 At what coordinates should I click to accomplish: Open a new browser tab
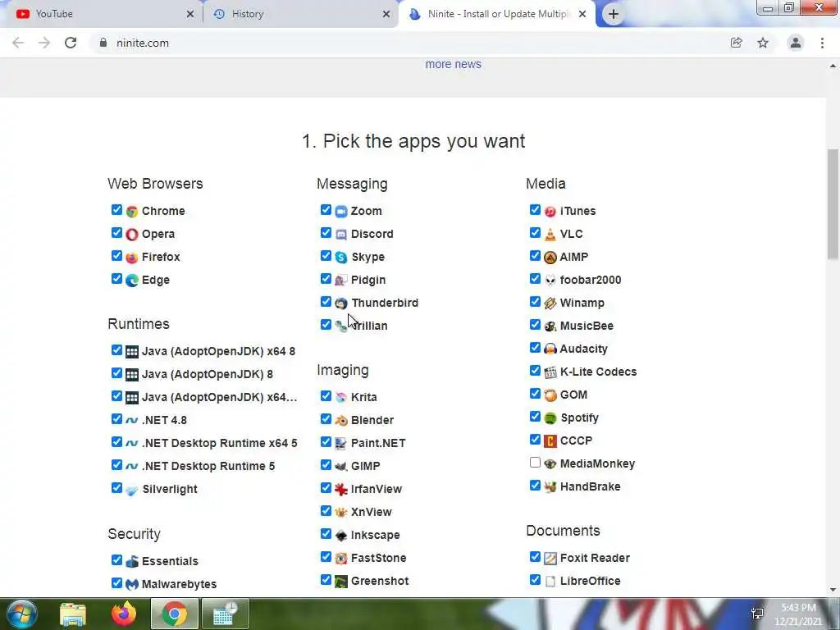614,14
